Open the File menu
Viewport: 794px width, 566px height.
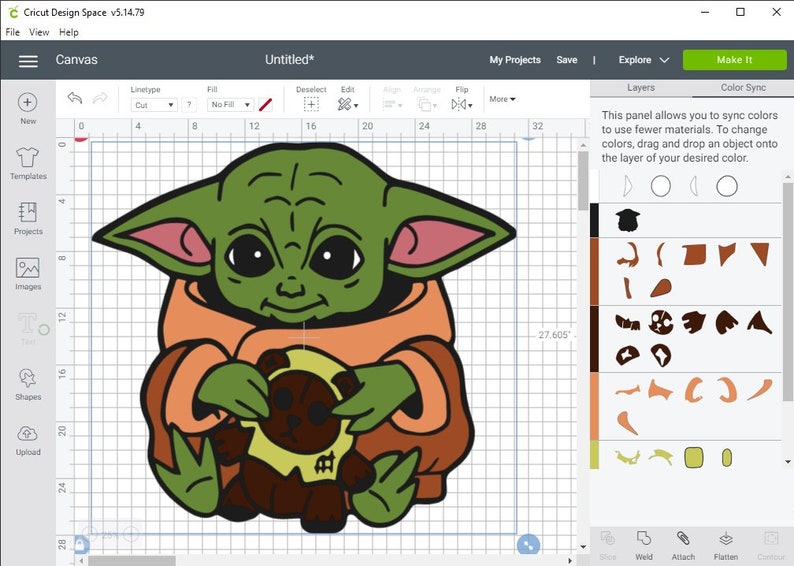[x=12, y=32]
